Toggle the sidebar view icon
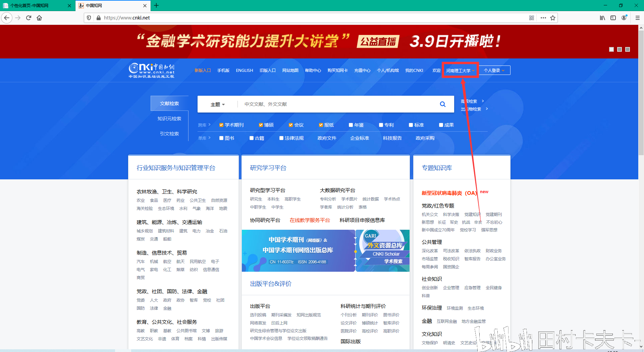 [613, 18]
